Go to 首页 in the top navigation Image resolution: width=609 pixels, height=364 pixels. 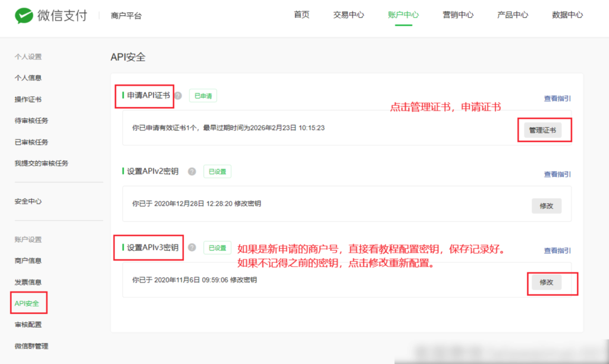click(301, 15)
